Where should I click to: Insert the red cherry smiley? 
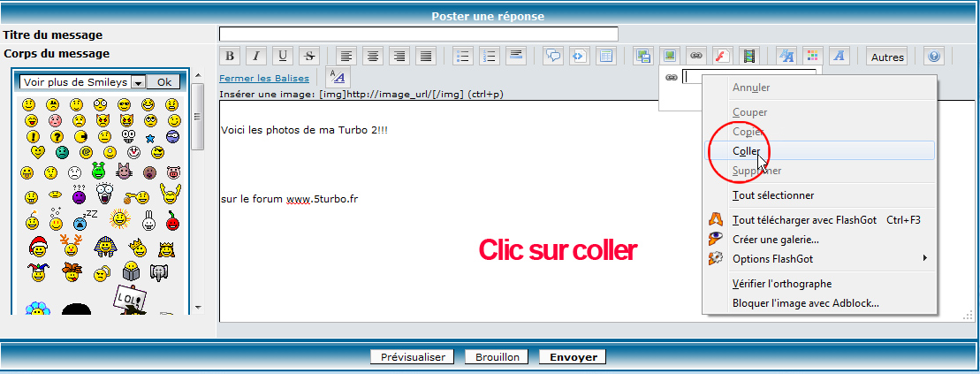click(x=173, y=220)
